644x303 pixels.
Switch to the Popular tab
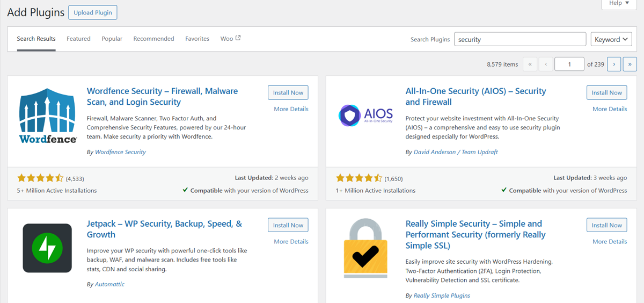tap(112, 39)
